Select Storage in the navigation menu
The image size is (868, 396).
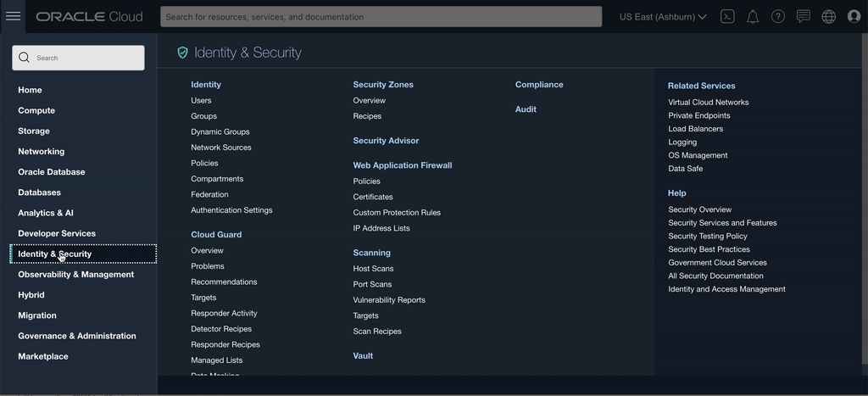coord(34,131)
